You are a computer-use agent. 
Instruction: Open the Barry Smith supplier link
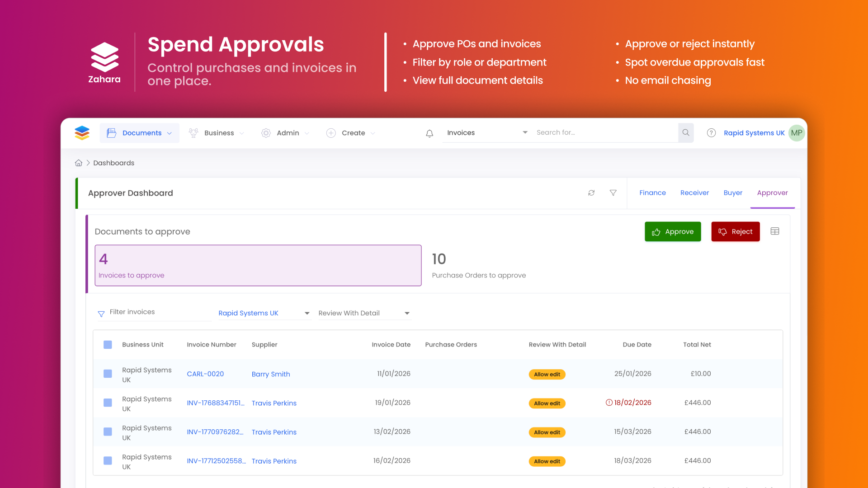pyautogui.click(x=271, y=374)
